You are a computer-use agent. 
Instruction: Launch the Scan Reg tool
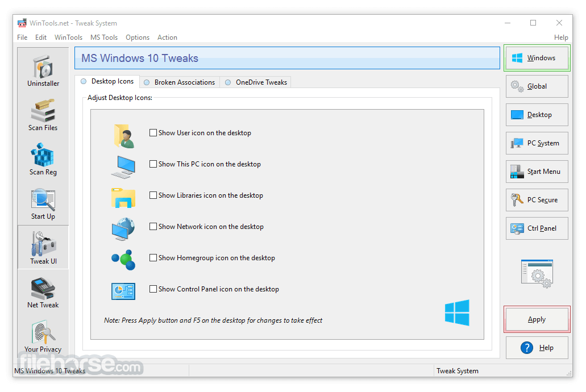click(43, 159)
